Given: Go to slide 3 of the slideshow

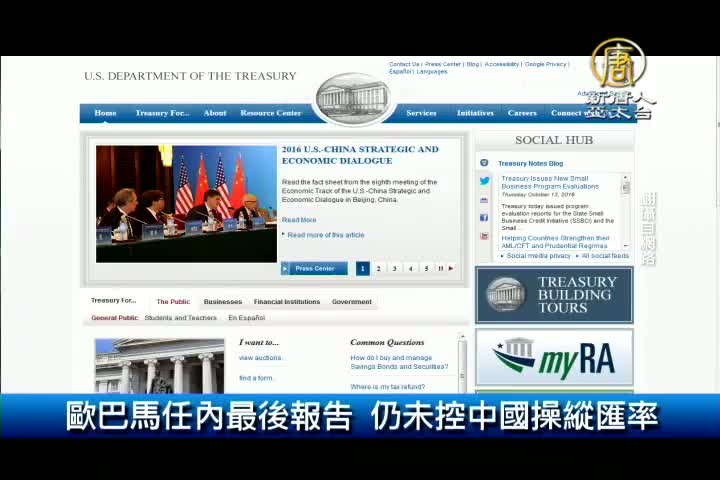Looking at the screenshot, I should tap(394, 268).
